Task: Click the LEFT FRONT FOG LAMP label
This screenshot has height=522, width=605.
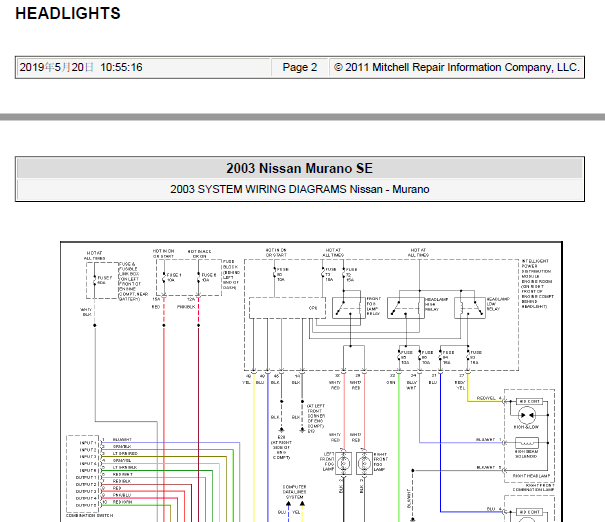Action: (x=327, y=461)
